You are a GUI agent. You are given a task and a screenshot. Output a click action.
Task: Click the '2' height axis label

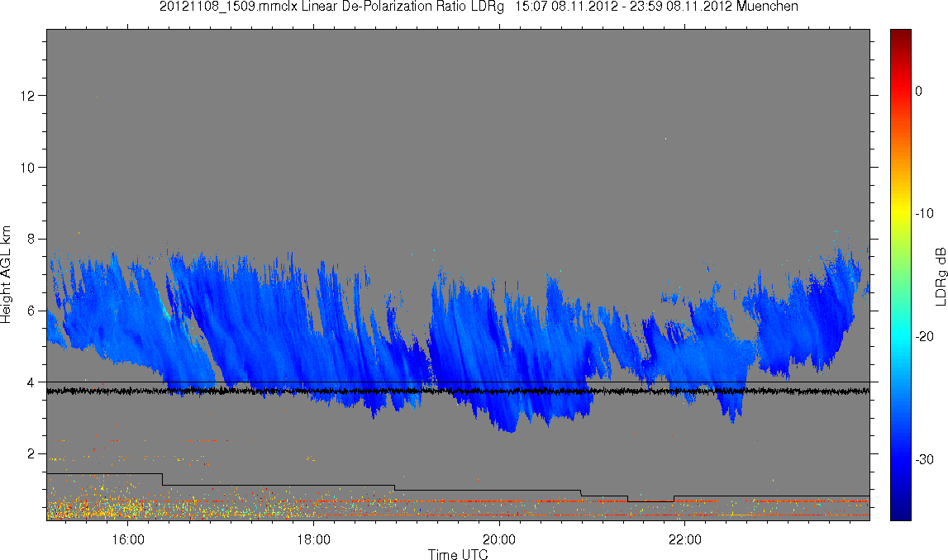pyautogui.click(x=31, y=453)
